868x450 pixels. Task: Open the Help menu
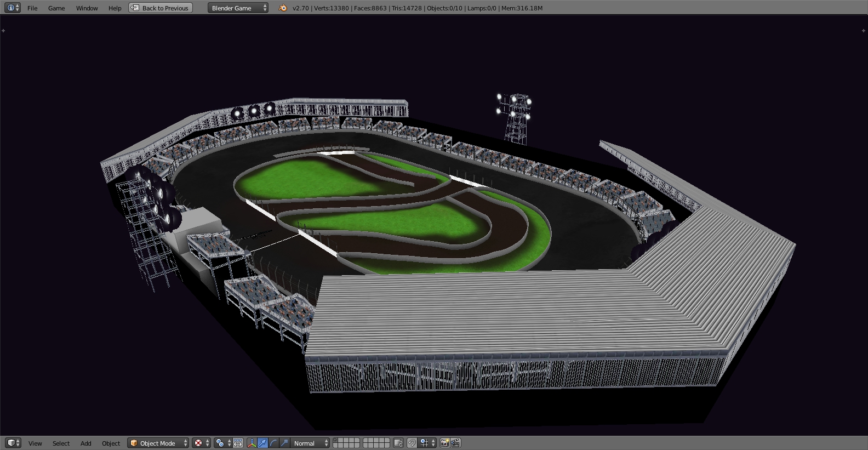(x=115, y=8)
